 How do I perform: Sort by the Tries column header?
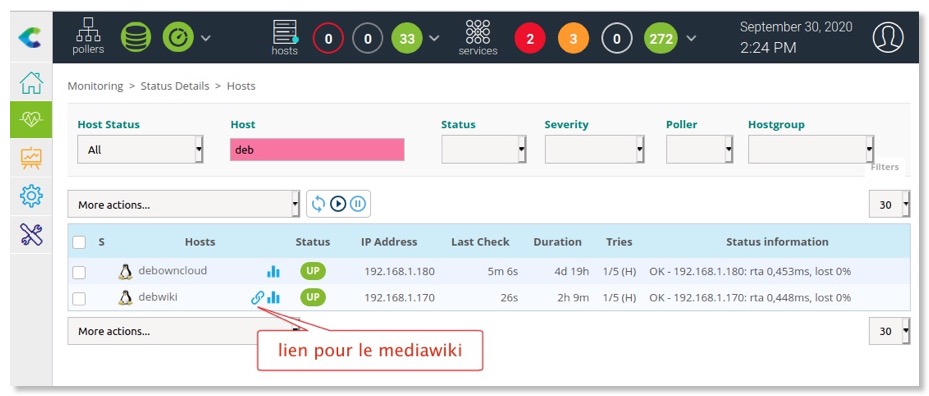(x=619, y=242)
